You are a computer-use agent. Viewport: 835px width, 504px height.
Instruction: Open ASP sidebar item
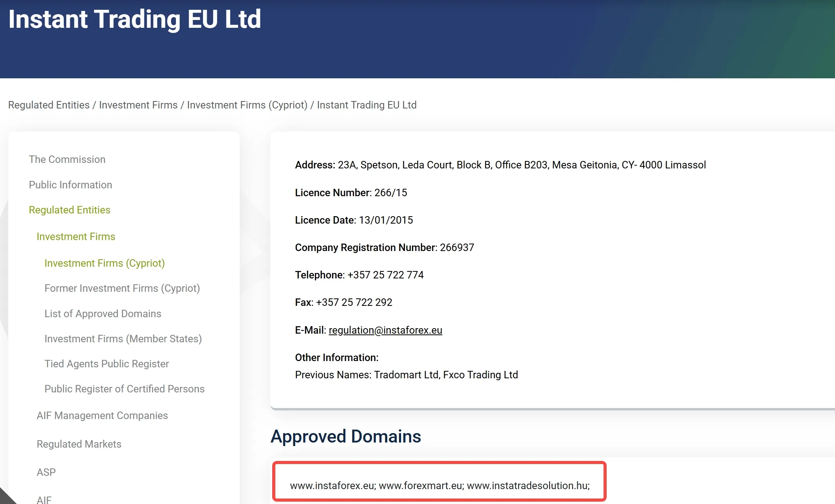tap(46, 472)
